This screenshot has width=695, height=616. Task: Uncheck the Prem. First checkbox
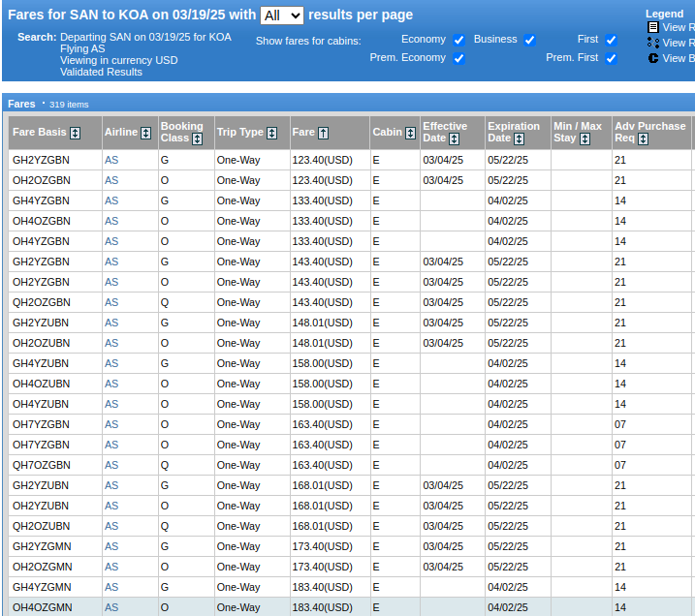click(611, 58)
